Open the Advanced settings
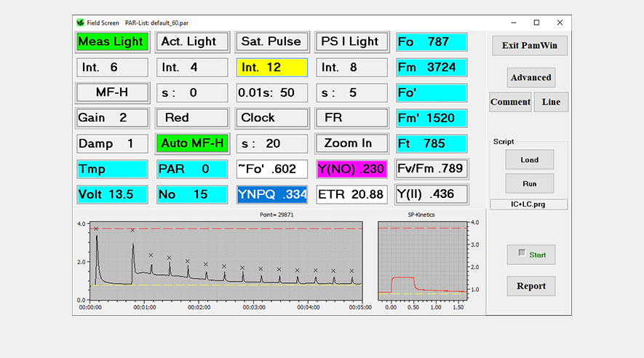The height and width of the screenshot is (358, 644). (530, 78)
